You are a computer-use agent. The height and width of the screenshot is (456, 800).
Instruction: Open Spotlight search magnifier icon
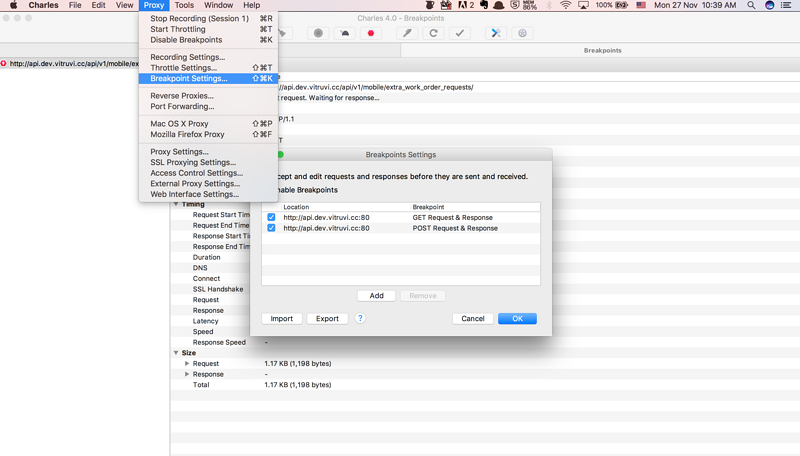click(751, 5)
